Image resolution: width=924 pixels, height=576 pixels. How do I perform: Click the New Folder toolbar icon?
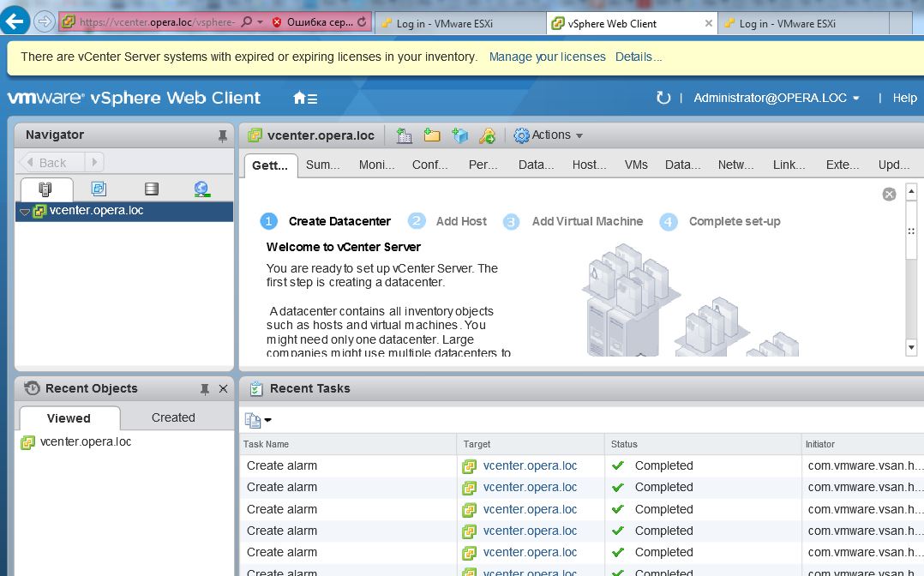point(432,135)
